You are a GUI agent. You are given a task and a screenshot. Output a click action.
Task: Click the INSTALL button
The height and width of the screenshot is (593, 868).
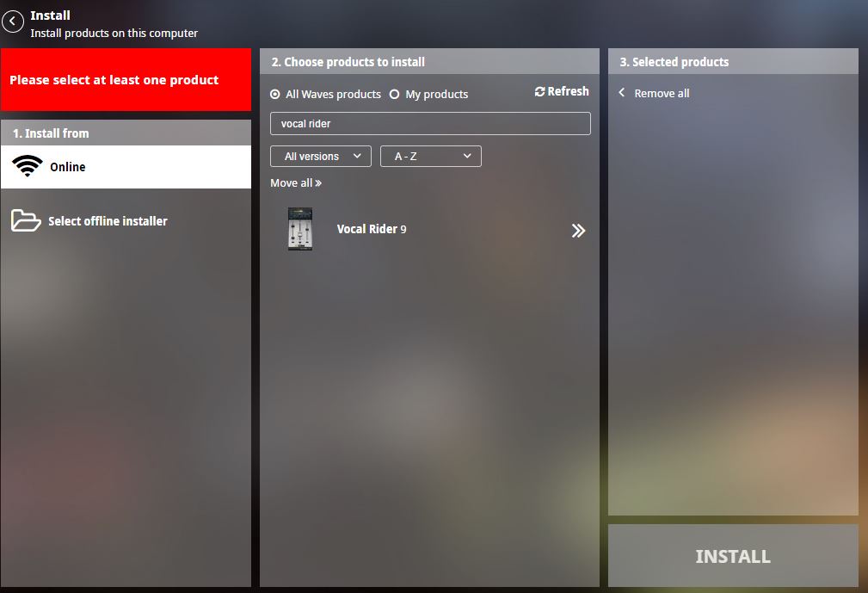click(x=733, y=556)
